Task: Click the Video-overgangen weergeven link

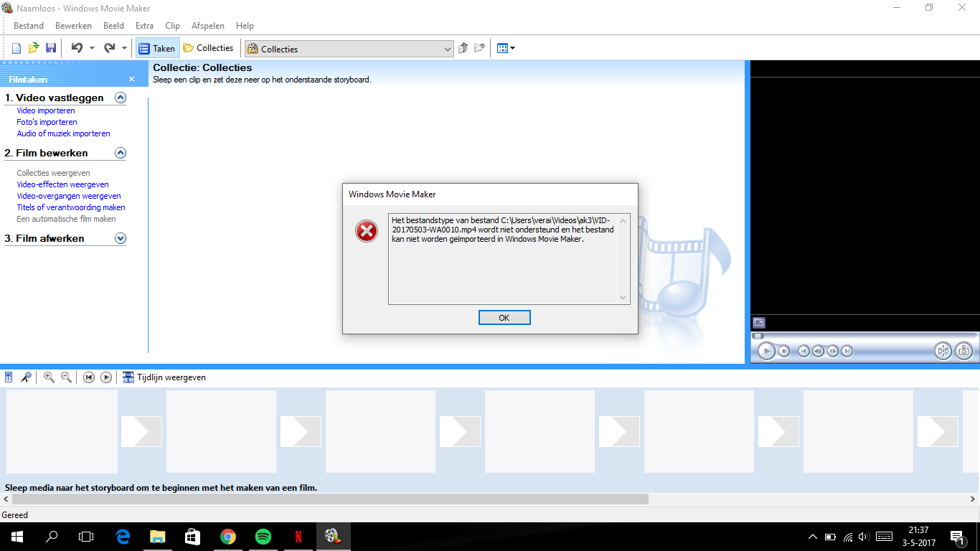Action: pos(69,196)
